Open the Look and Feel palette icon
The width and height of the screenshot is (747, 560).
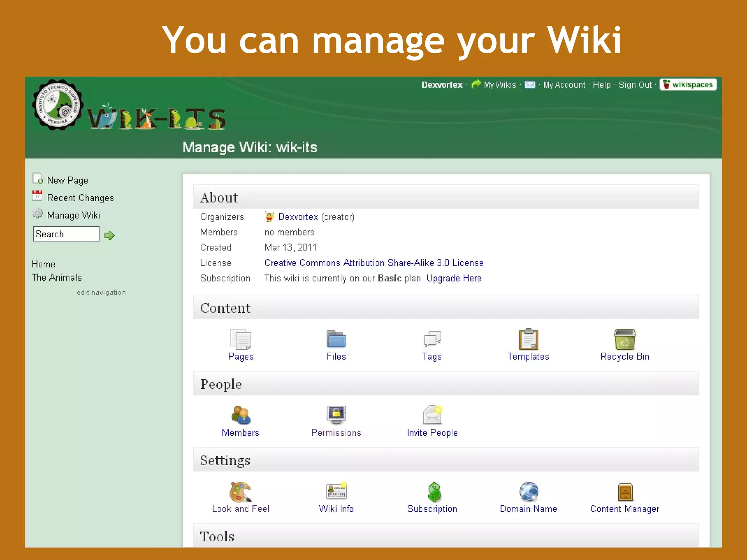click(x=241, y=491)
